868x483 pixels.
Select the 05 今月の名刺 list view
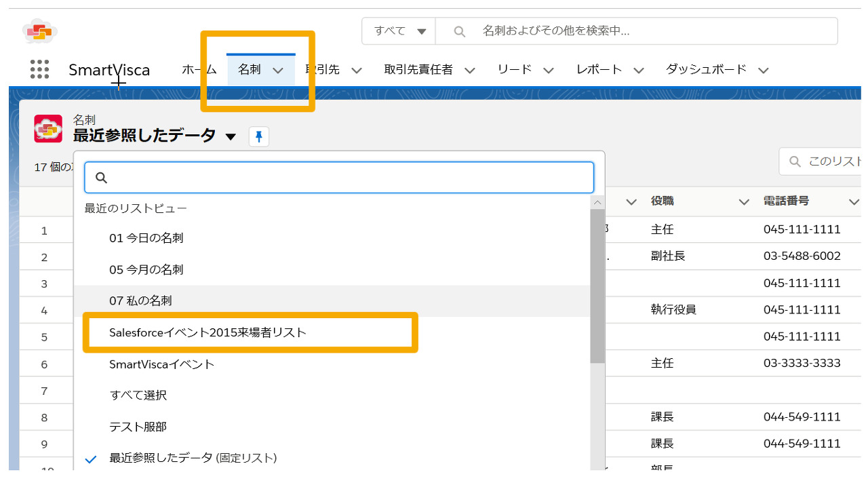pos(332,269)
